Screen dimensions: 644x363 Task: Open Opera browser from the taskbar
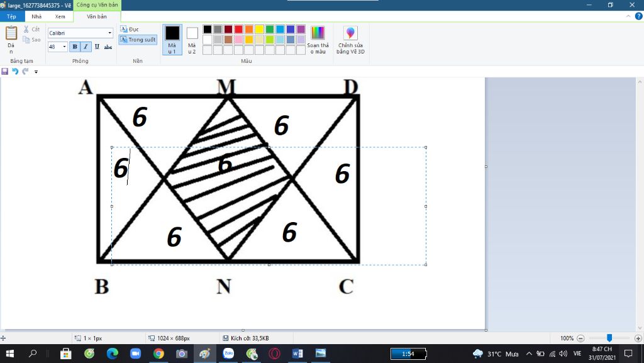click(x=274, y=354)
